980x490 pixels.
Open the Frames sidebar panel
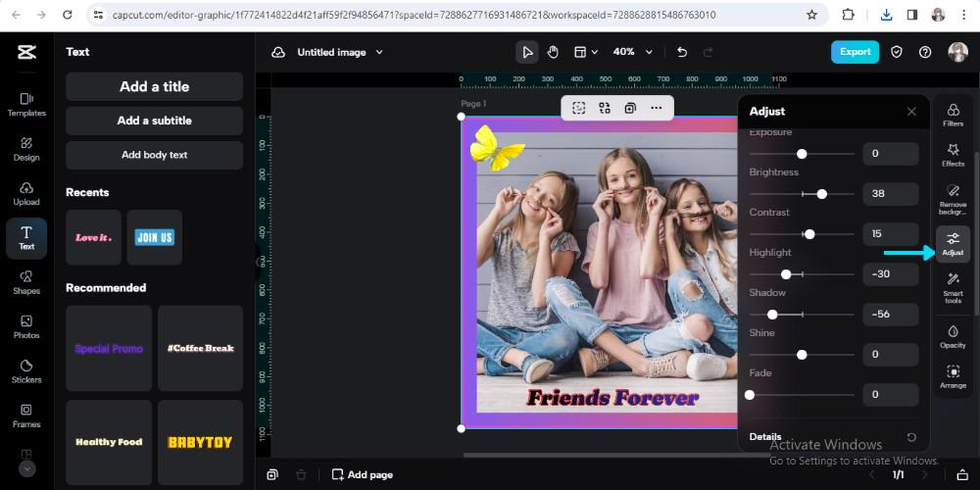pos(26,416)
